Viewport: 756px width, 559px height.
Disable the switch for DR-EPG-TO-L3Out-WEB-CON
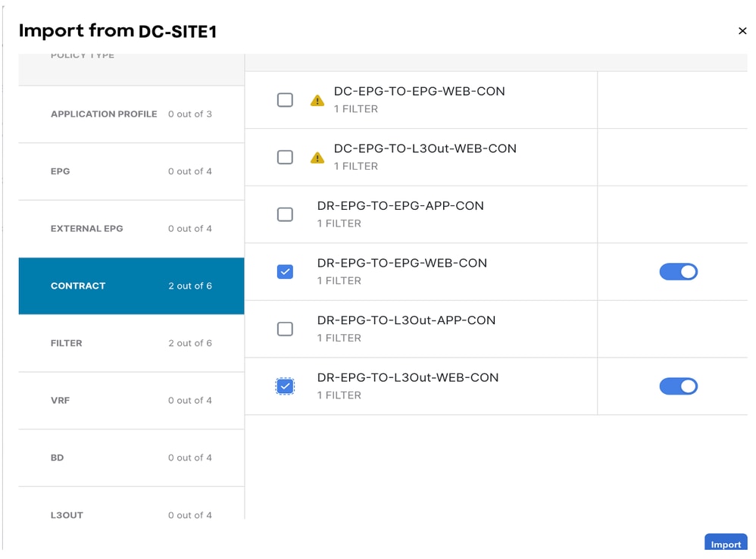[679, 386]
